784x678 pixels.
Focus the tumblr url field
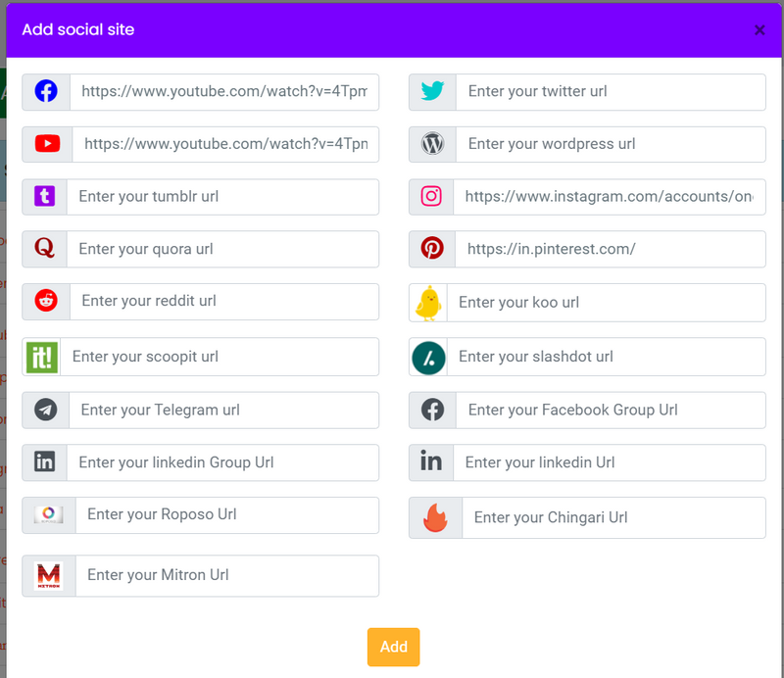(223, 197)
